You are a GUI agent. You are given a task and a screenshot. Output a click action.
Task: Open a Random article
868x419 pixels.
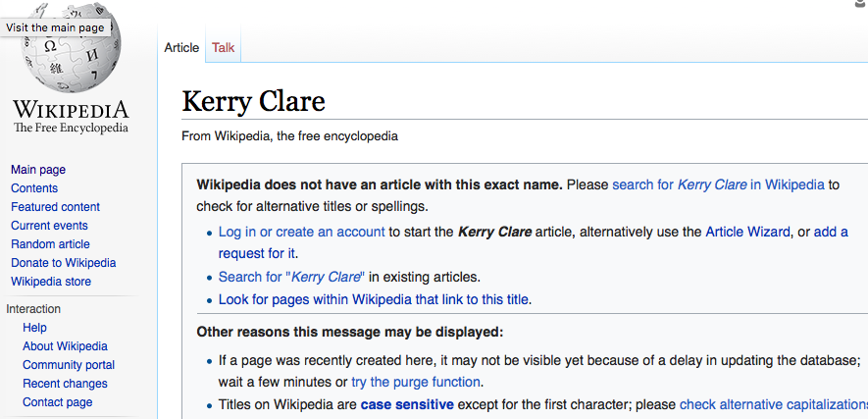coord(50,244)
